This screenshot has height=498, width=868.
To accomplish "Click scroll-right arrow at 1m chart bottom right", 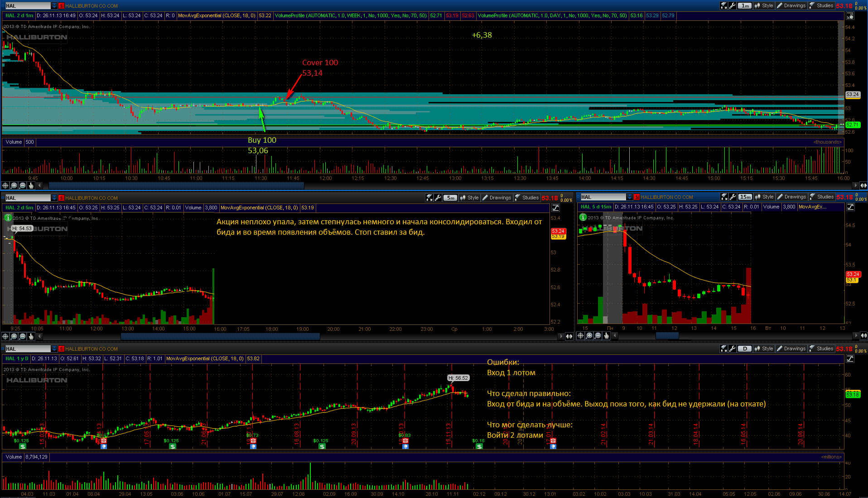I will 856,185.
